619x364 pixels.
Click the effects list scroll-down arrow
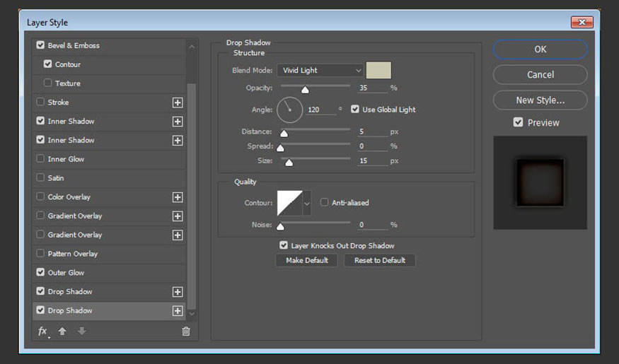click(x=192, y=314)
